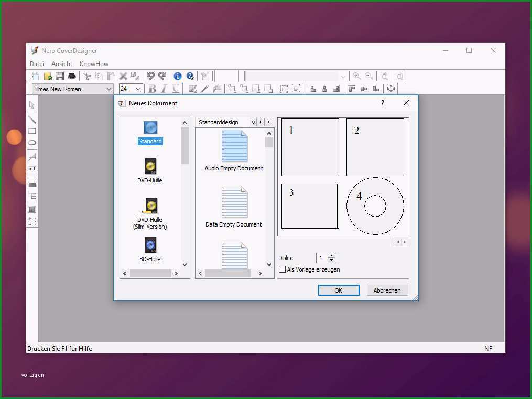Click cover type list horizontal scroll-right arrow

coord(176,274)
